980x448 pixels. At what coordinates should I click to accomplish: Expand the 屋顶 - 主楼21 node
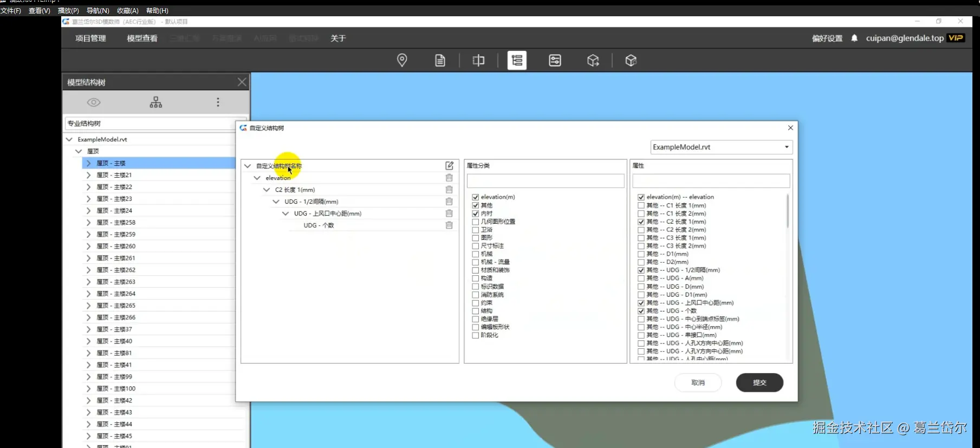(88, 175)
